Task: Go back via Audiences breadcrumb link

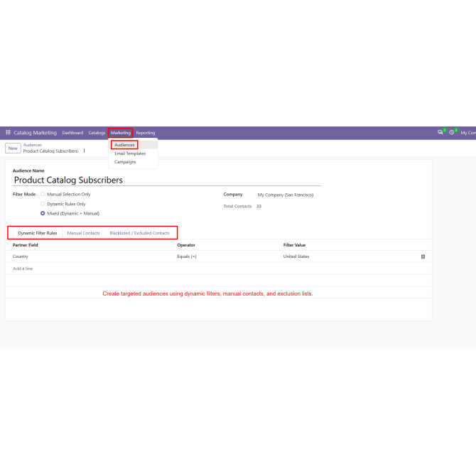Action: 33,145
